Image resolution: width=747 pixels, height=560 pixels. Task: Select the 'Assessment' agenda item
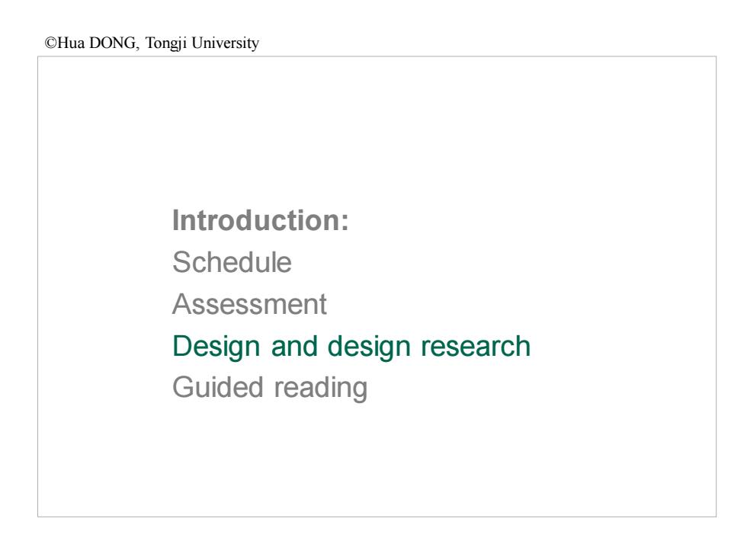(250, 304)
